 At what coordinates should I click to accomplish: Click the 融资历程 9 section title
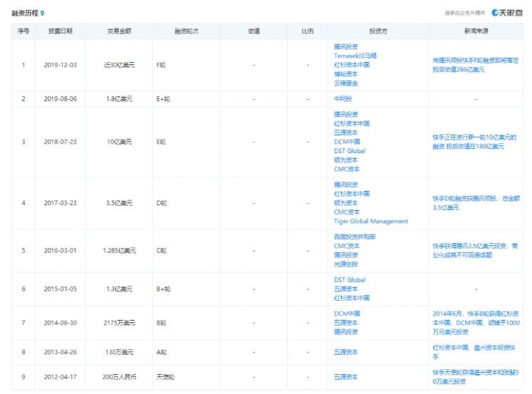click(28, 14)
